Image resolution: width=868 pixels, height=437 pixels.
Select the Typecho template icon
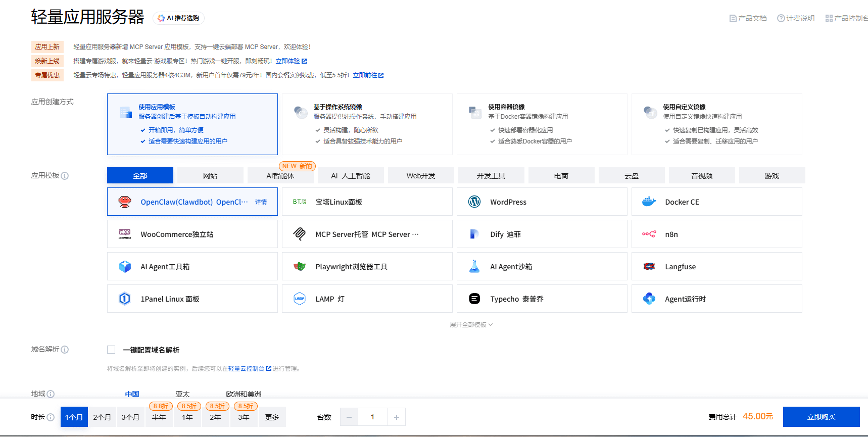474,299
